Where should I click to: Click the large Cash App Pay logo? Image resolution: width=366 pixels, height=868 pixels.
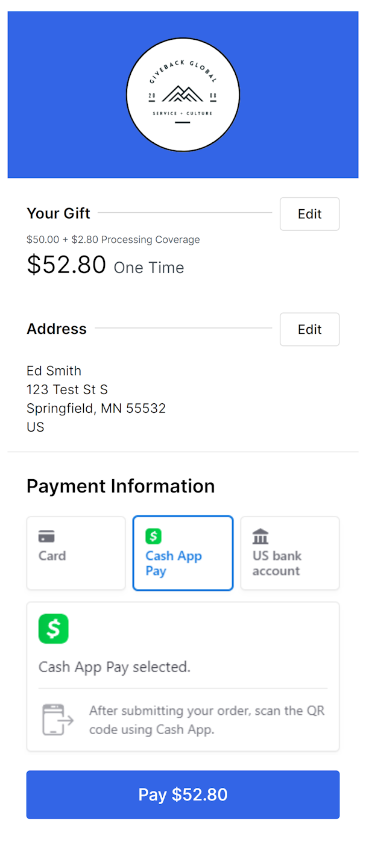click(x=54, y=629)
